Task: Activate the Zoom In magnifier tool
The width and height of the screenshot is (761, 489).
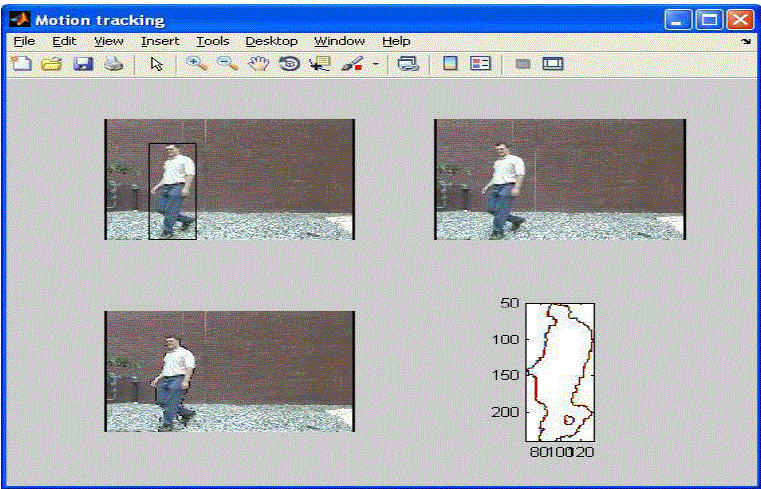Action: 196,64
